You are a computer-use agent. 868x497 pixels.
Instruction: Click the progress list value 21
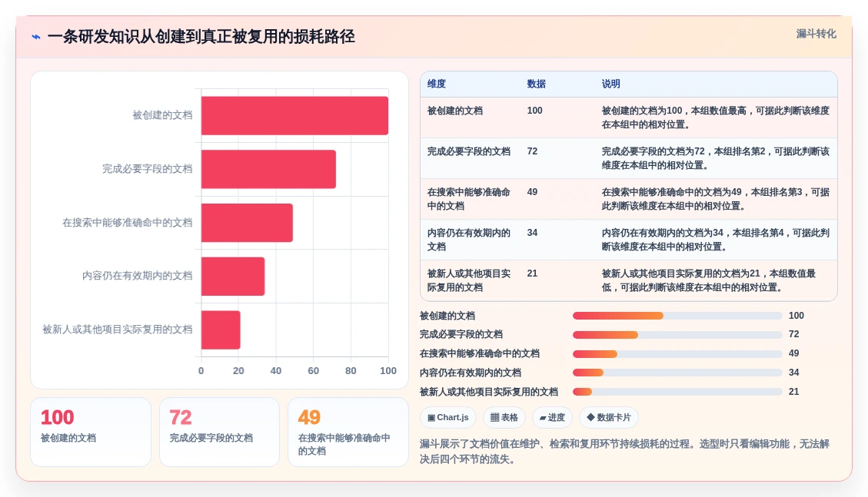[x=794, y=392]
